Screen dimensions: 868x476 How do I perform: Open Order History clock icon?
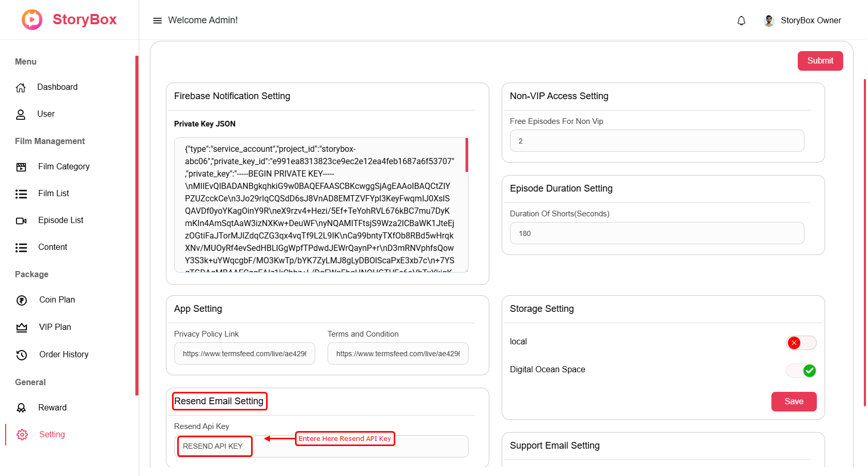[22, 355]
